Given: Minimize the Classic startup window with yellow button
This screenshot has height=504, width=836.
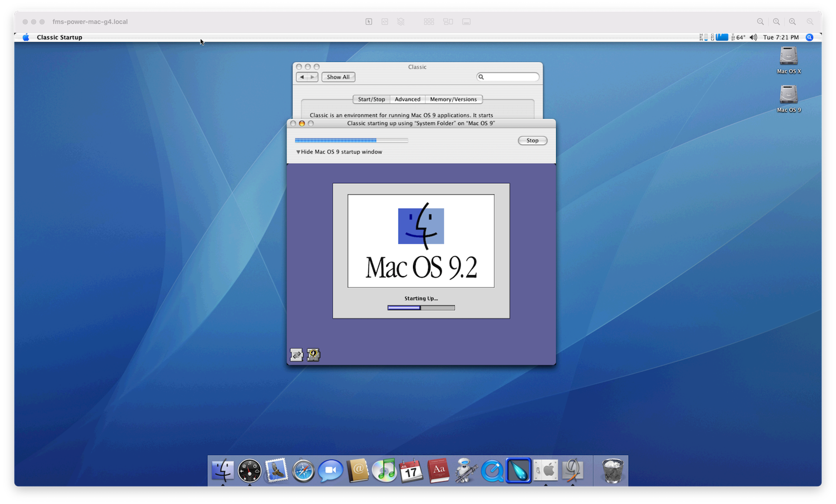Looking at the screenshot, I should click(302, 124).
